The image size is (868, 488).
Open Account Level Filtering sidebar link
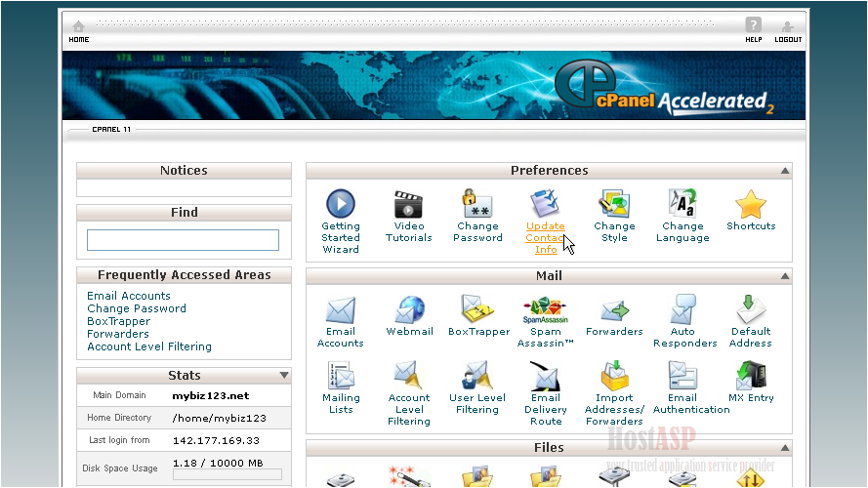click(148, 346)
